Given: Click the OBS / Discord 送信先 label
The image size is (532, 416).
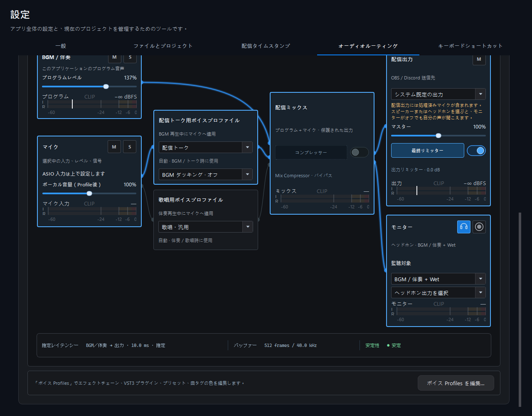Looking at the screenshot, I should click(x=413, y=78).
